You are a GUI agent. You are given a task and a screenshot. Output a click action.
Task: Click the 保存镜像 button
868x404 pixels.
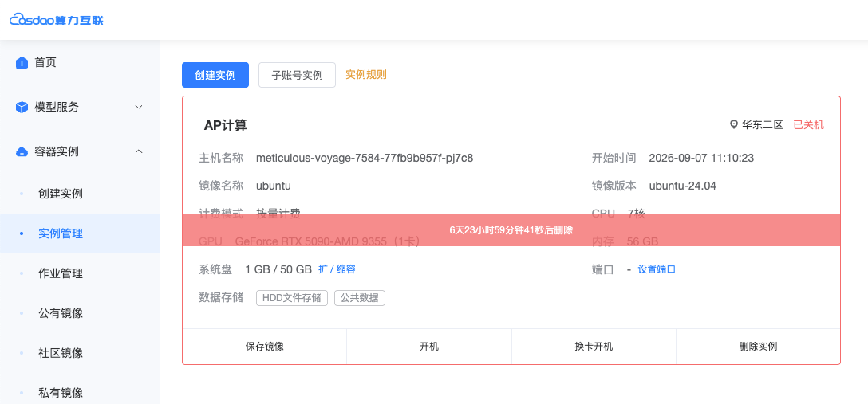(265, 347)
